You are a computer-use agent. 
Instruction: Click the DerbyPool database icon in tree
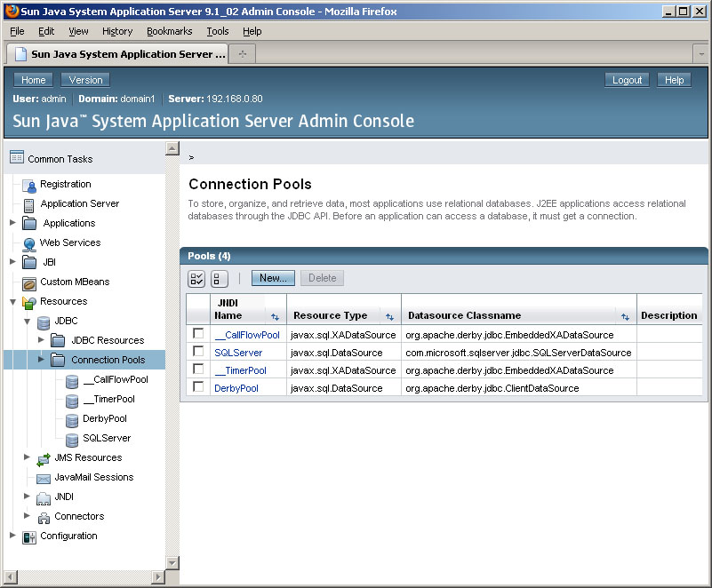tap(72, 421)
